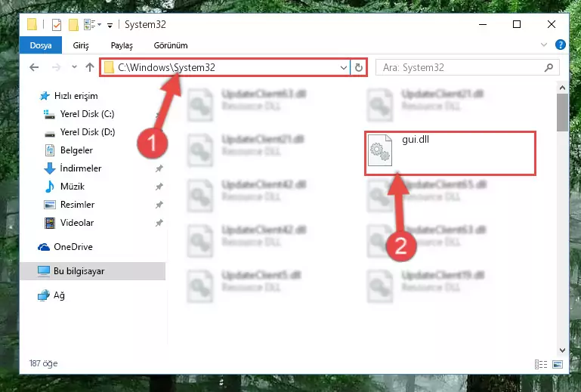Switch to Large icons view in the status bar
This screenshot has width=581, height=392.
click(558, 364)
